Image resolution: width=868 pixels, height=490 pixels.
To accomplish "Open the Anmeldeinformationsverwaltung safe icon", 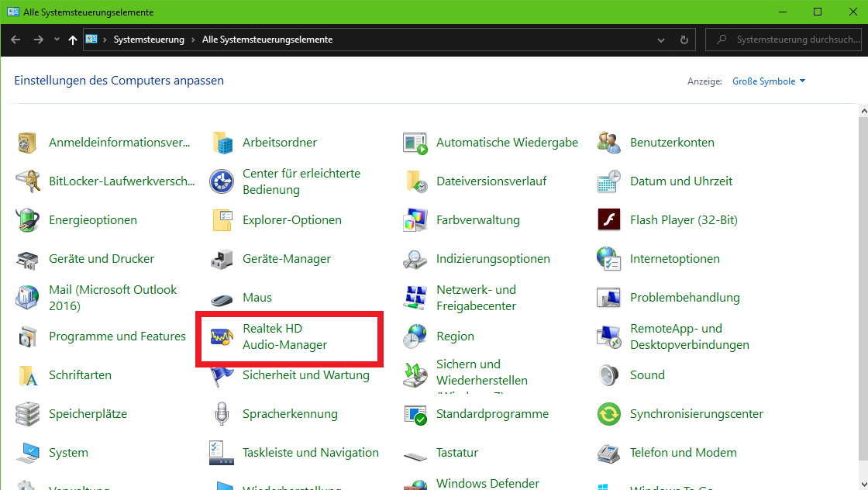I will click(x=26, y=143).
